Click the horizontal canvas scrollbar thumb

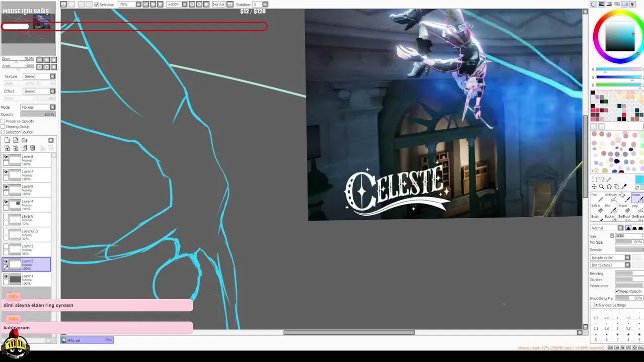click(349, 332)
